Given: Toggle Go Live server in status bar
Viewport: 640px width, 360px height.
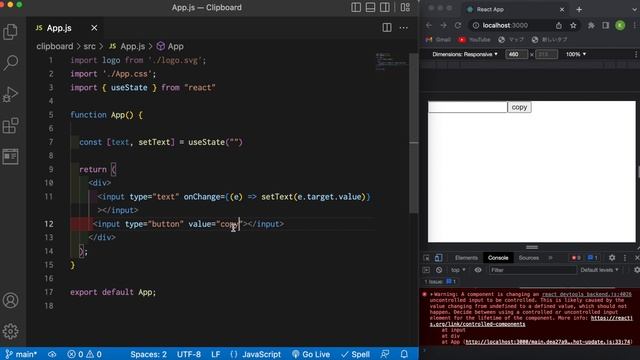Looking at the screenshot, I should pos(311,354).
